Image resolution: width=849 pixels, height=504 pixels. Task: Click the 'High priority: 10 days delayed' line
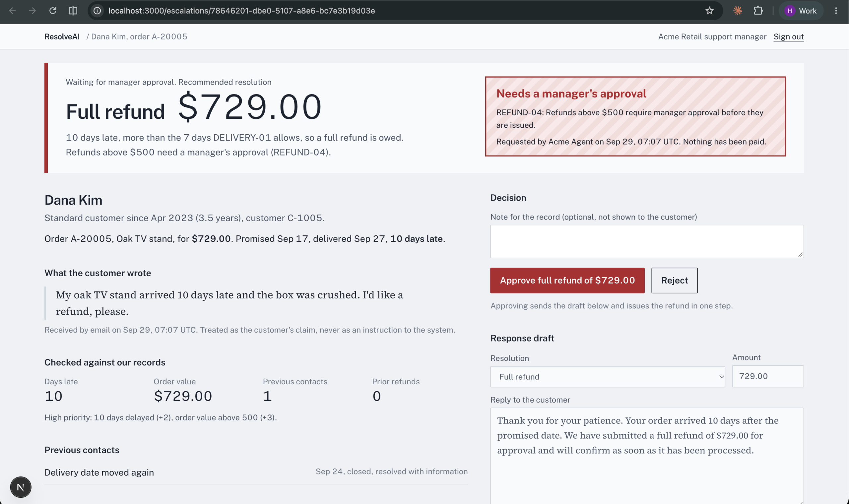(161, 417)
